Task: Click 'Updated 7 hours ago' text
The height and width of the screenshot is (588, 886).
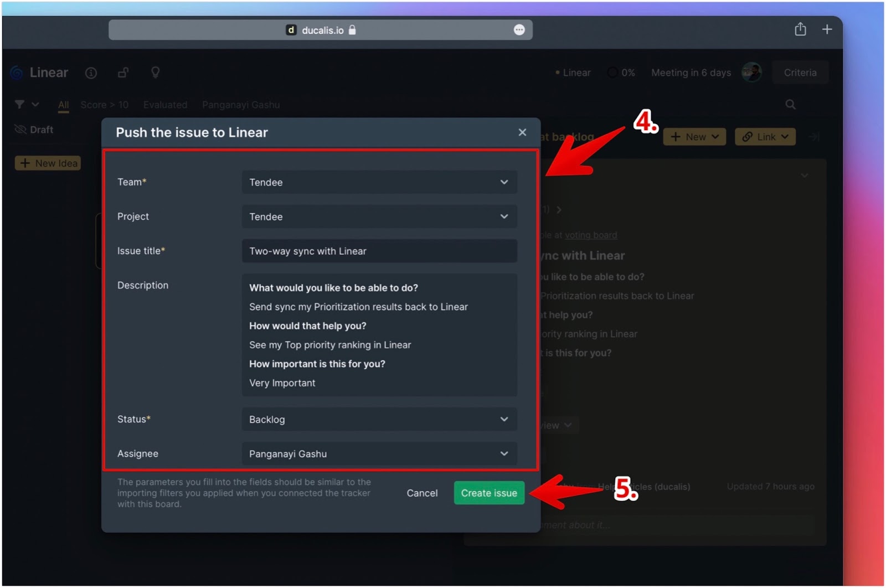Action: click(x=770, y=486)
